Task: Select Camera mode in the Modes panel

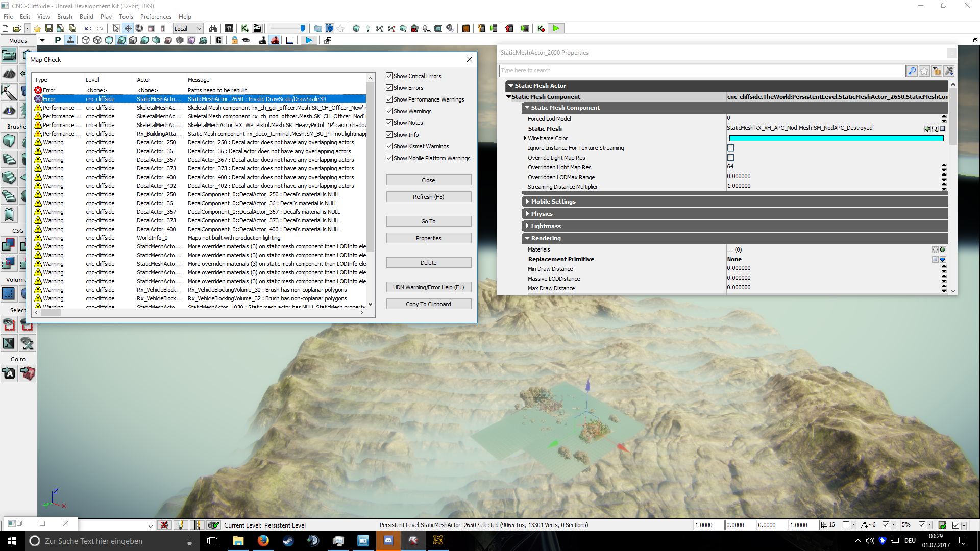Action: coord(9,55)
